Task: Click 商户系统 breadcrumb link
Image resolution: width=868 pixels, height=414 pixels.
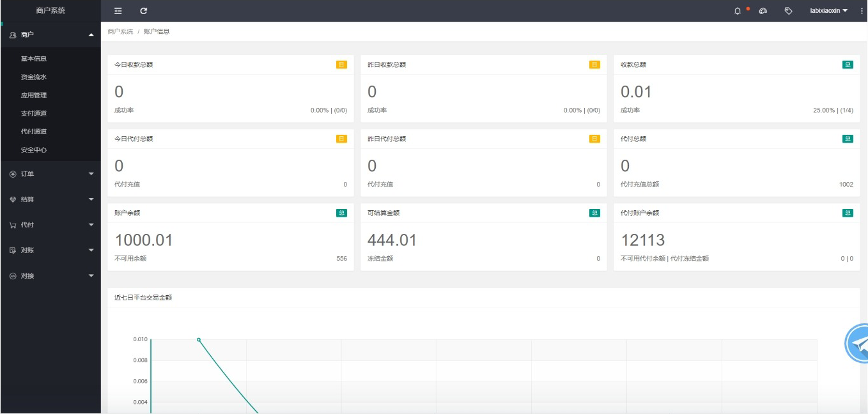Action: tap(120, 31)
